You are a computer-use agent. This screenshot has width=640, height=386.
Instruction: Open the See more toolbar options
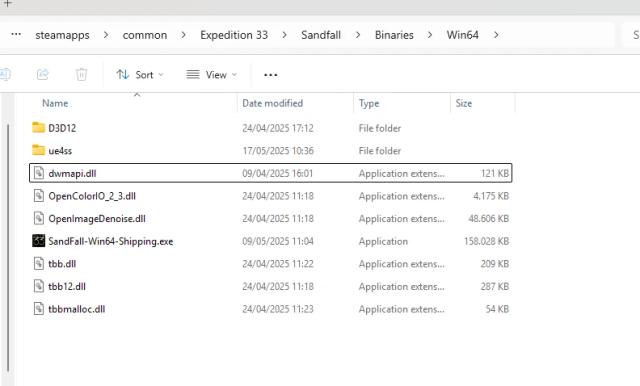point(271,75)
